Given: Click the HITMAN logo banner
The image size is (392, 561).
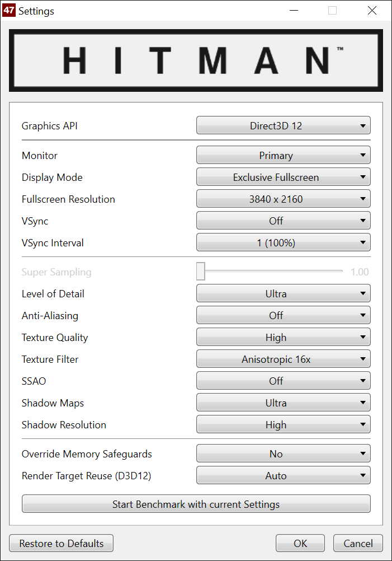Looking at the screenshot, I should 196,60.
